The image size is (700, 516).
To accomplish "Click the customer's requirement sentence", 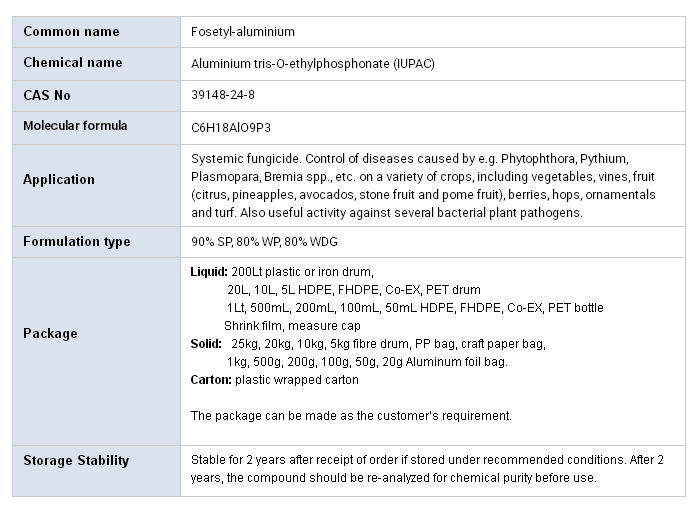I will pos(351,416).
